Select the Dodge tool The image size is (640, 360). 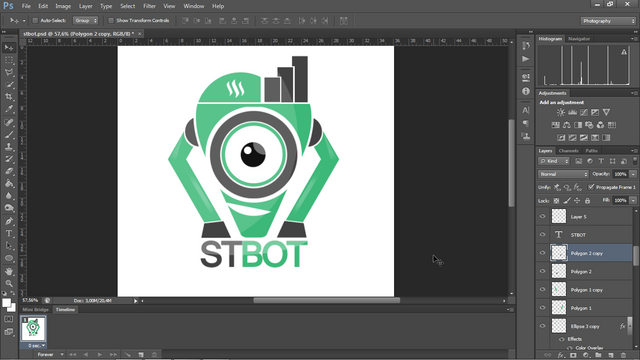click(x=9, y=208)
